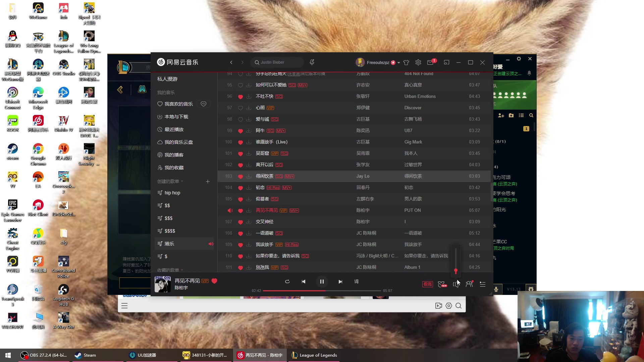Click the 极高 sound quality button
The image size is (644, 362).
427,284
